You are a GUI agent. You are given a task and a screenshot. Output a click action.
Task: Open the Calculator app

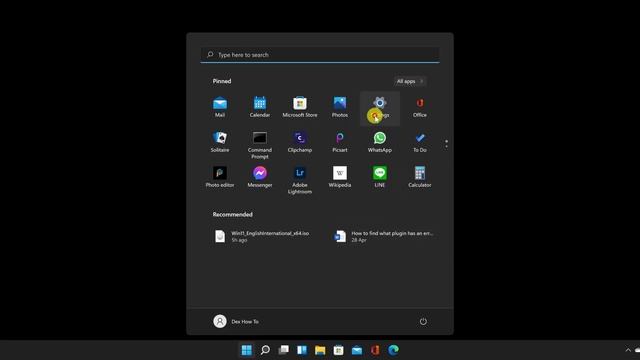(x=420, y=177)
